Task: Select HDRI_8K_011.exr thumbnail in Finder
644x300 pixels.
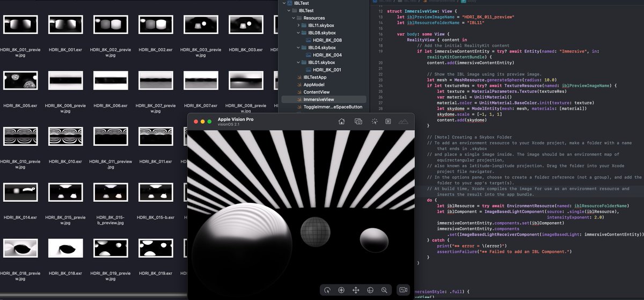Action: pyautogui.click(x=156, y=136)
